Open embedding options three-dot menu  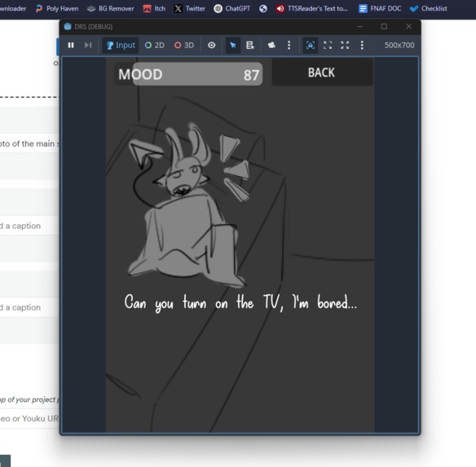[x=362, y=46]
